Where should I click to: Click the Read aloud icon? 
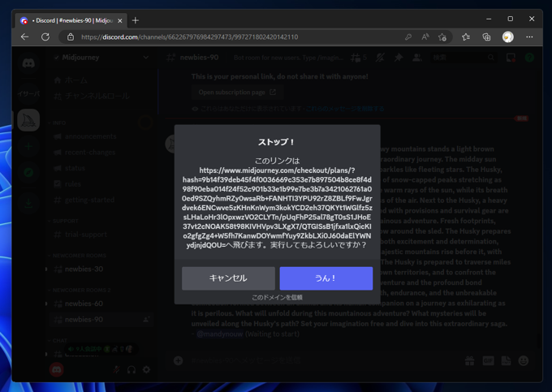[x=425, y=37]
